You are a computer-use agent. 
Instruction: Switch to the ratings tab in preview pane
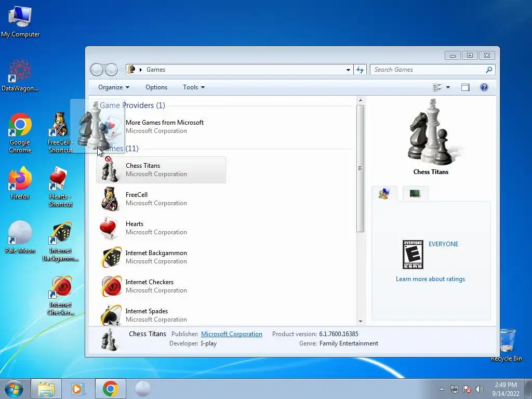click(x=384, y=194)
